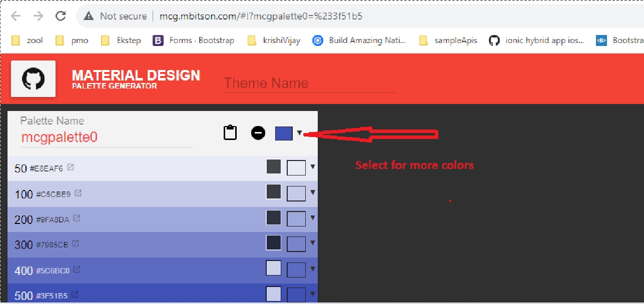The height and width of the screenshot is (304, 644).
Task: Click the GitHub logo icon in header
Action: [x=33, y=79]
